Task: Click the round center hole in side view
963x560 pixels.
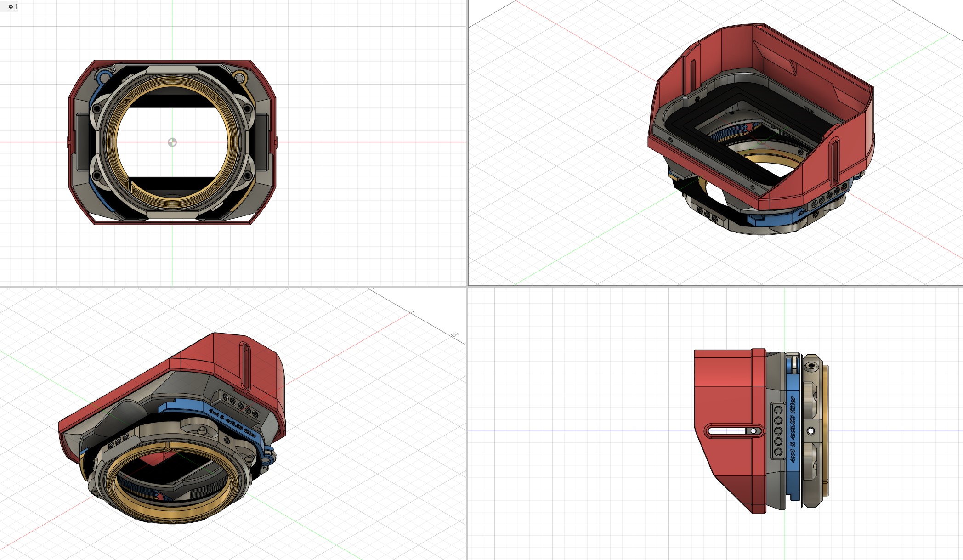Action: [811, 431]
